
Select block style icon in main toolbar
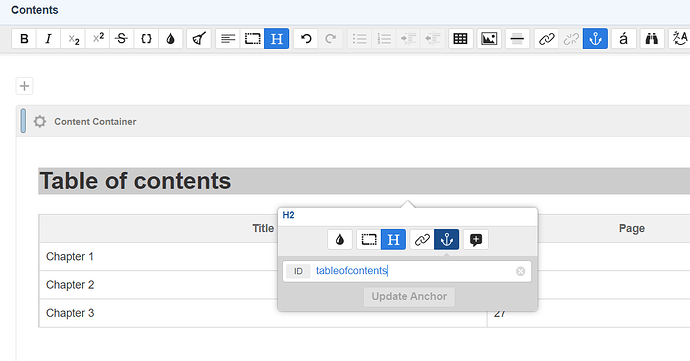pos(252,39)
